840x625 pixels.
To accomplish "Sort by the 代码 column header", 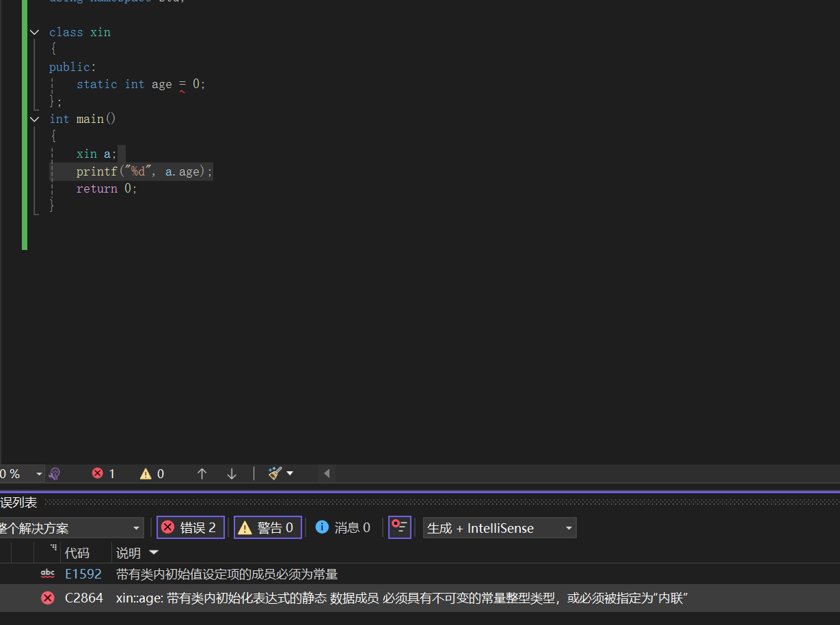I will coord(77,553).
